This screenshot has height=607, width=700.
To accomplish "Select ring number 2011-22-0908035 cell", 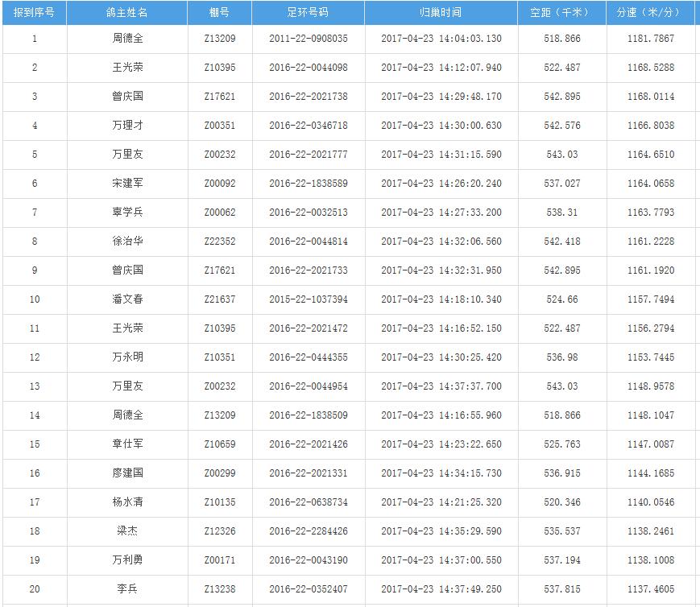I will pyautogui.click(x=309, y=39).
